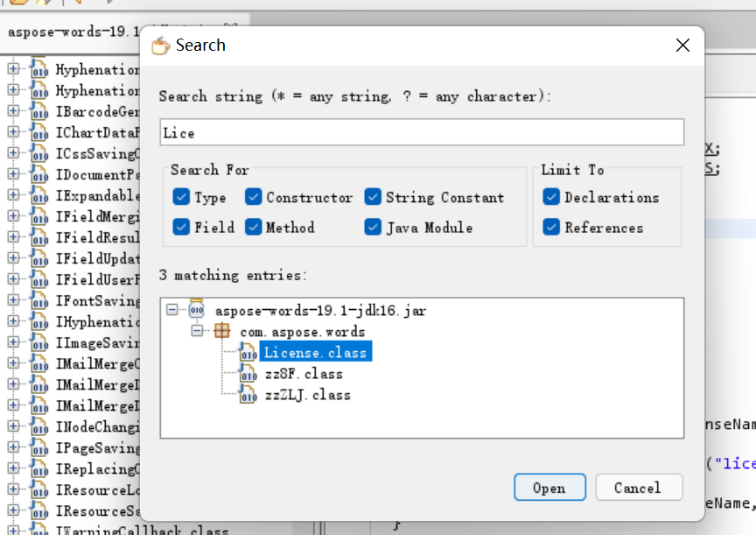Collapse the com.aspose.words package node
Screen dimensions: 756x535
(x=197, y=331)
